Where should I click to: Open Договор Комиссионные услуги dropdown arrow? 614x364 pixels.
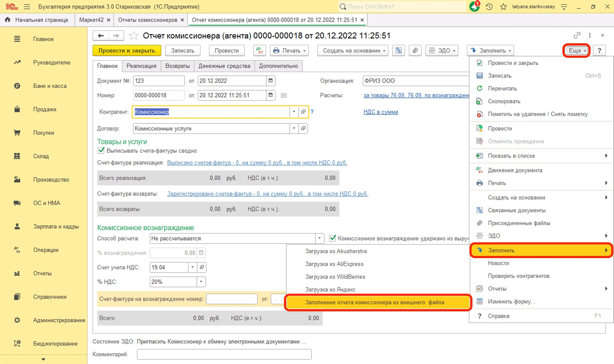click(294, 128)
